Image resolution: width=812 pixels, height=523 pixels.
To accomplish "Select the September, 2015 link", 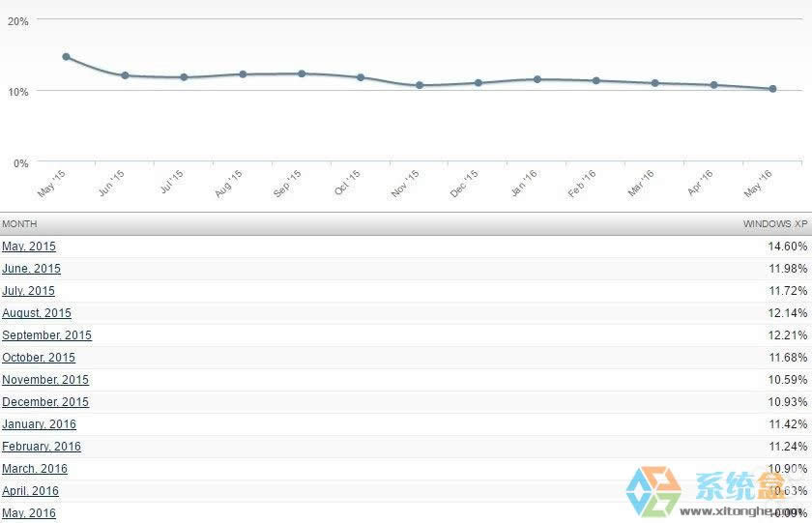I will 46,335.
